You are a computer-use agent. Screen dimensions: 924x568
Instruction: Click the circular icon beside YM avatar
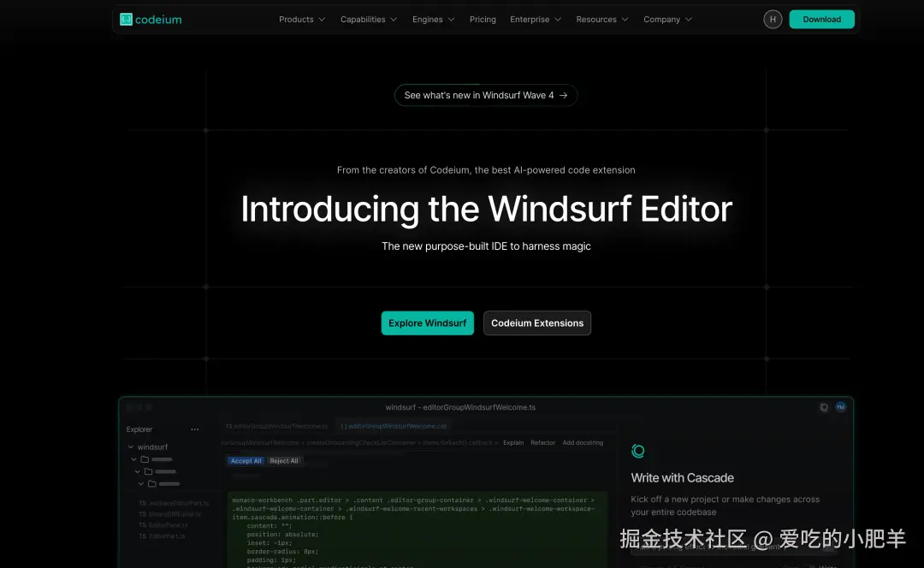point(824,407)
